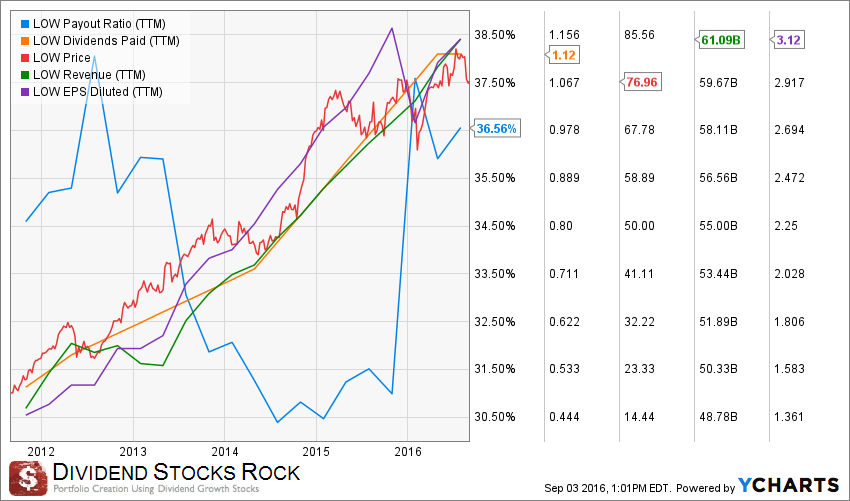Click the purple 3.12 EPS value flag

pyautogui.click(x=787, y=40)
